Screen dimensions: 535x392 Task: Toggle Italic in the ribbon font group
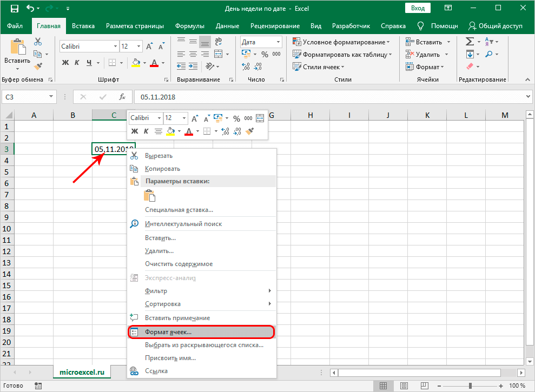click(77, 63)
